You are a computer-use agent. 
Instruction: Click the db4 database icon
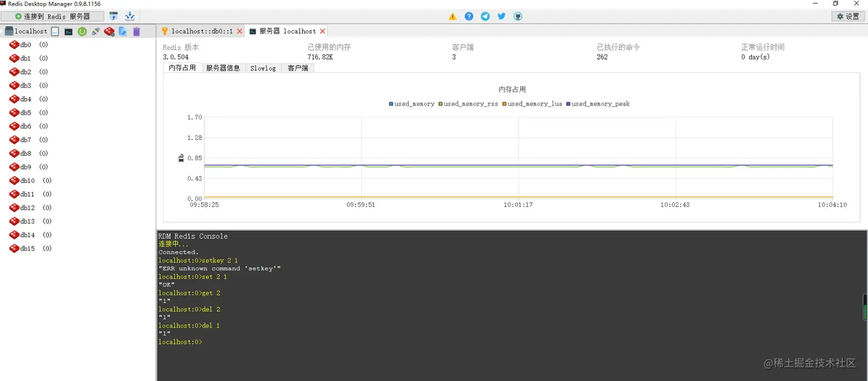click(14, 99)
